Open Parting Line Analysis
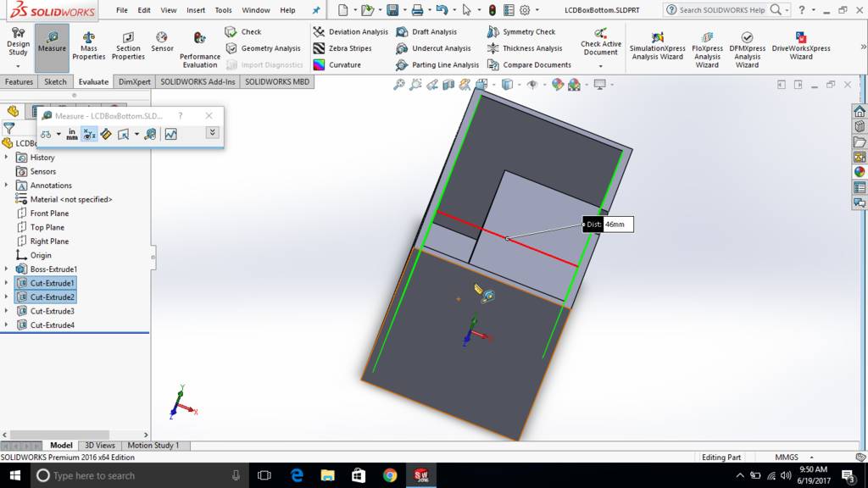Screen dimensions: 868x488 pos(437,64)
